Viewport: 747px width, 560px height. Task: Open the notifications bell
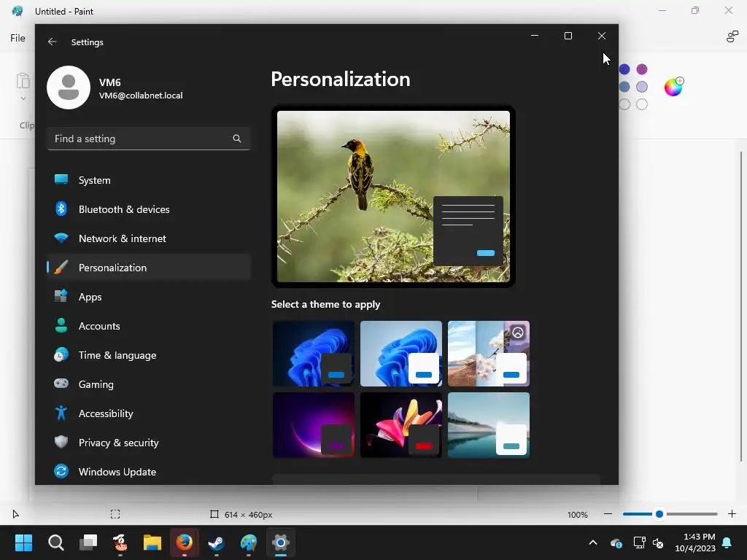pos(727,542)
